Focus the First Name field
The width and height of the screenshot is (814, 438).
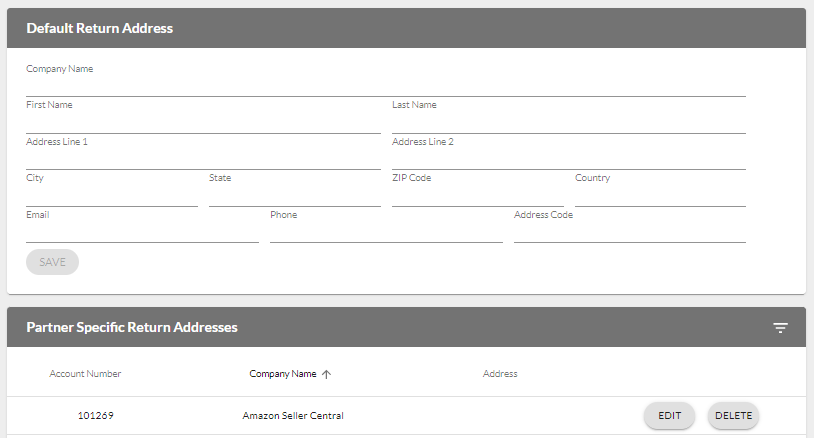[203, 122]
